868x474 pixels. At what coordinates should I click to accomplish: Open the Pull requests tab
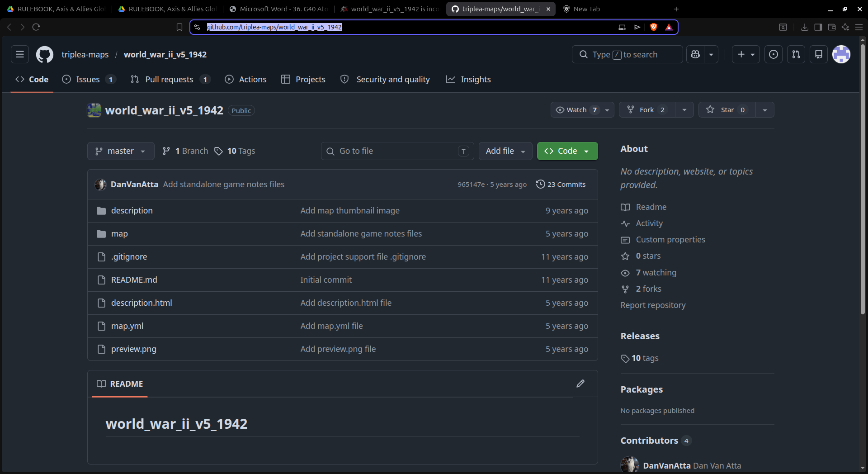(170, 79)
